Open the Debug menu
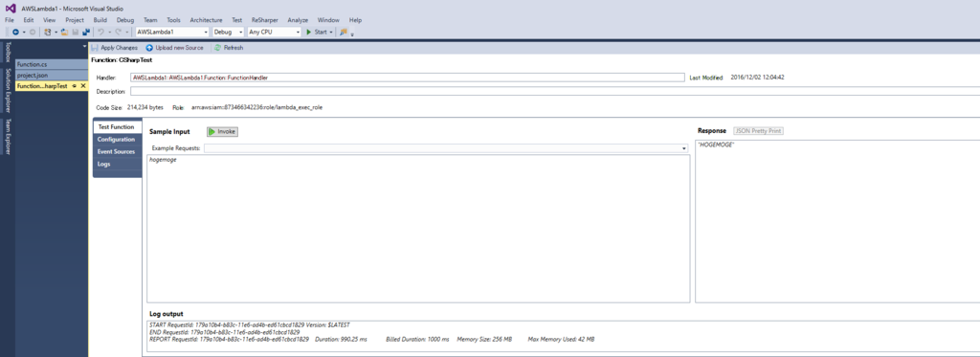980x357 pixels. [125, 20]
